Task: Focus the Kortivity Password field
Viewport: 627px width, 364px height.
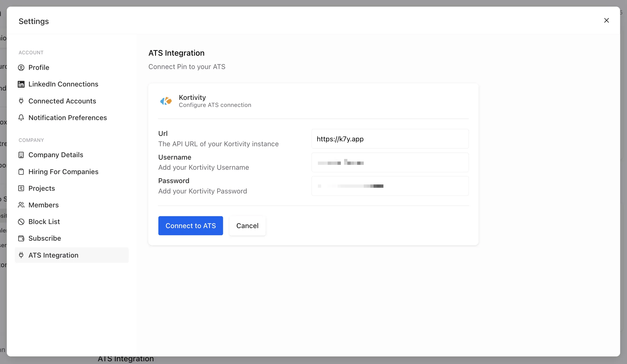Action: (x=390, y=186)
